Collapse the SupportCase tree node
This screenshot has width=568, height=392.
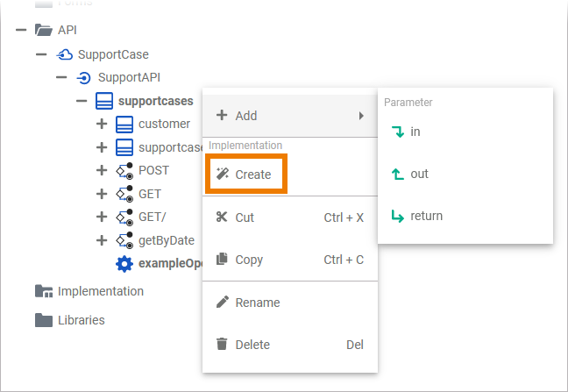pos(41,54)
